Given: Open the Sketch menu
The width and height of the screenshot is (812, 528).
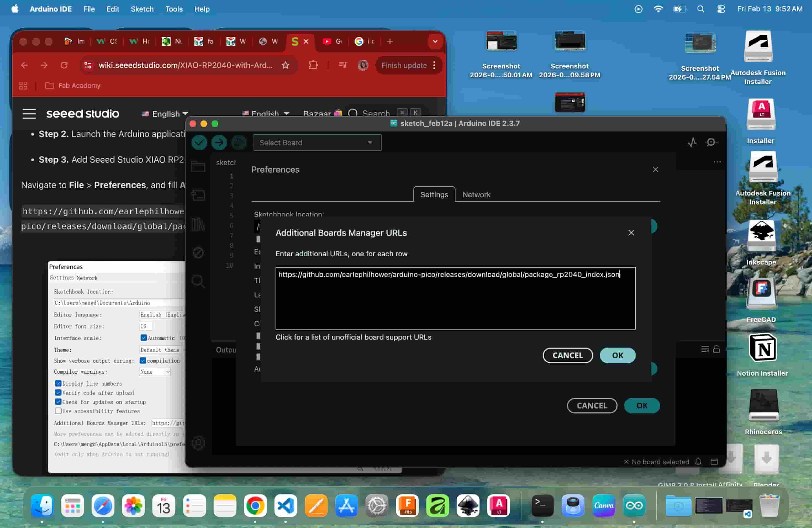Looking at the screenshot, I should 142,9.
